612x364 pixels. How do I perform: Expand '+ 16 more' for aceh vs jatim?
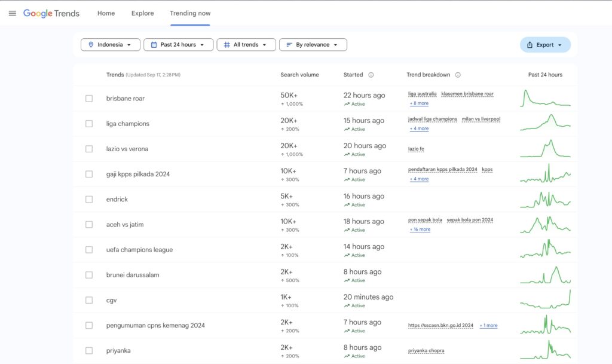coord(420,230)
